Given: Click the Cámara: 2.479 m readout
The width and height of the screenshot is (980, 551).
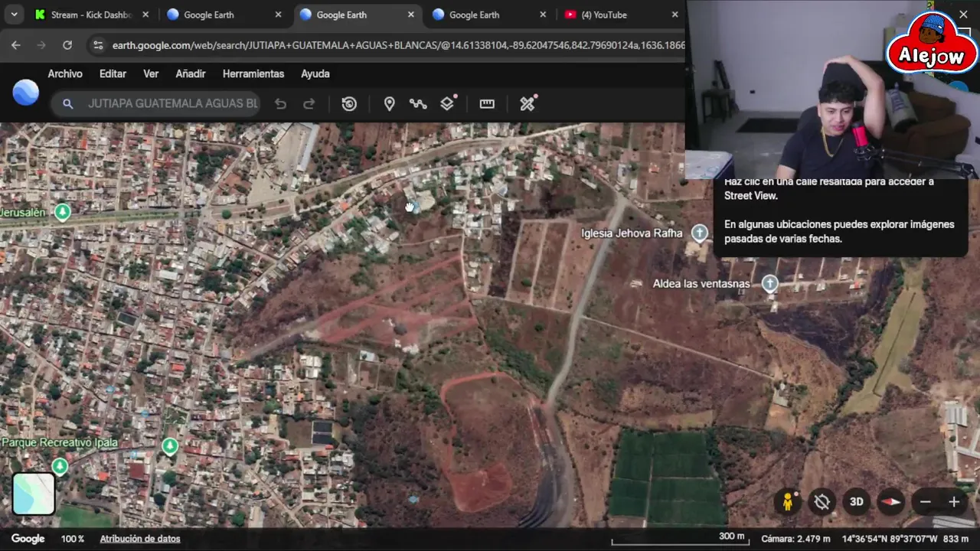Looking at the screenshot, I should (x=795, y=539).
